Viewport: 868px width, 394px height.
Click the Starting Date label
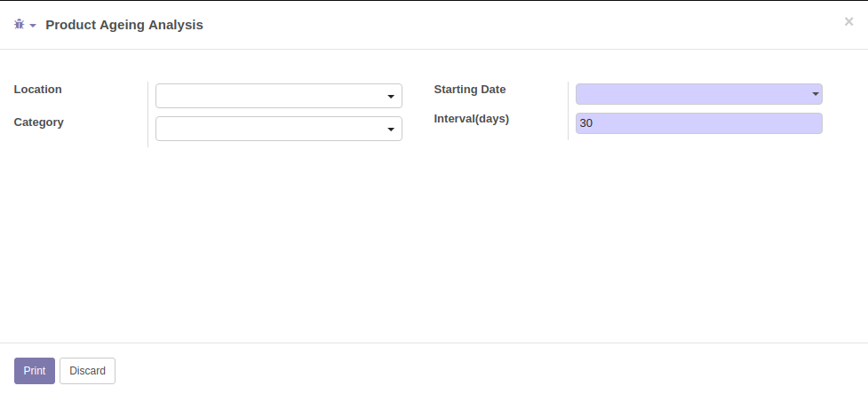469,90
